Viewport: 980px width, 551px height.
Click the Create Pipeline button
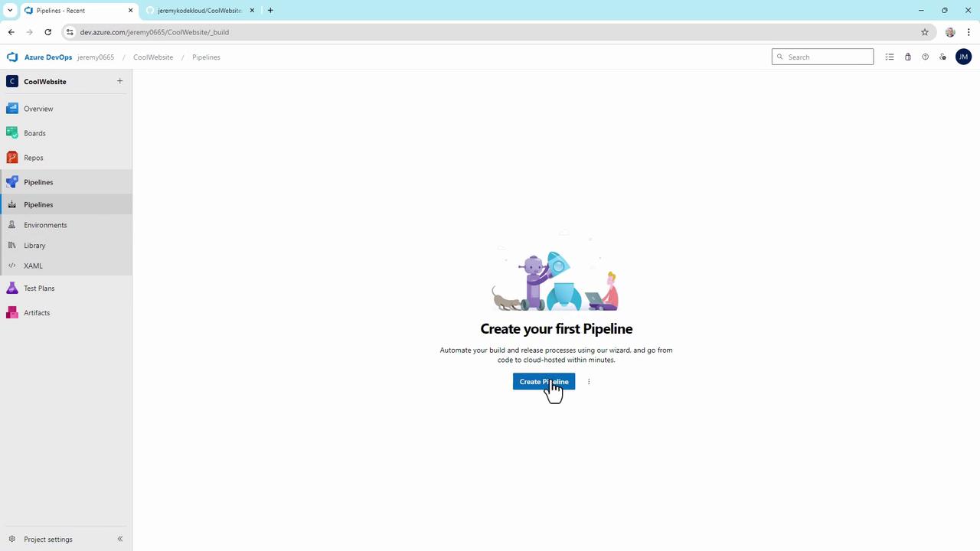(x=544, y=382)
